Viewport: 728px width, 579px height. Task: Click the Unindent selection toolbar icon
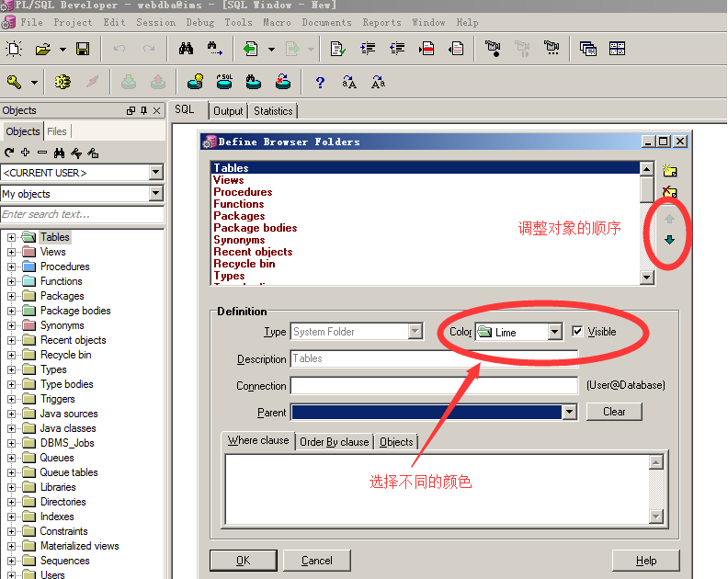click(x=397, y=49)
